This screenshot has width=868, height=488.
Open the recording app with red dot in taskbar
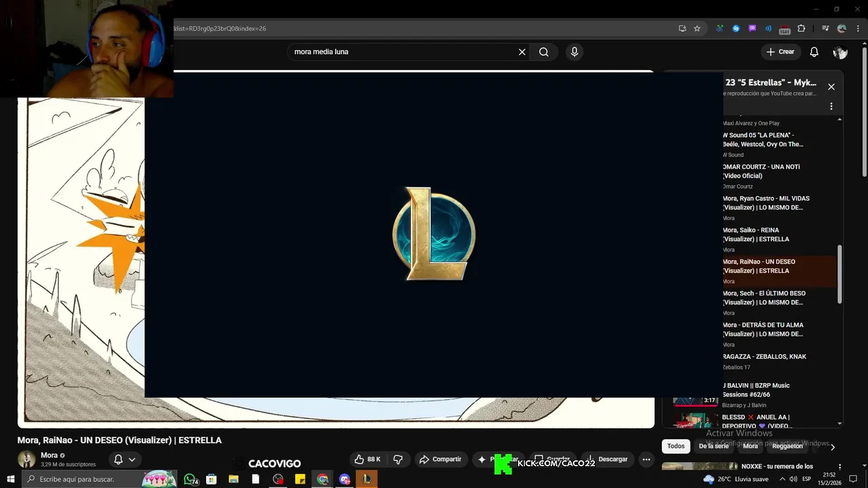click(278, 479)
